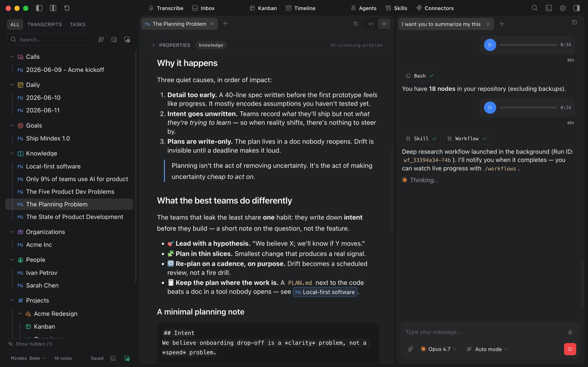Image resolution: width=588 pixels, height=367 pixels.
Task: Open the Acme kickoff call note
Action: tap(69, 70)
